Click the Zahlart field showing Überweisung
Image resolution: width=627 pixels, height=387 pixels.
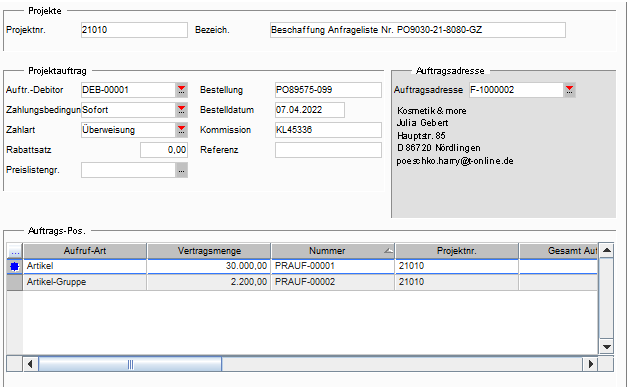click(x=128, y=130)
